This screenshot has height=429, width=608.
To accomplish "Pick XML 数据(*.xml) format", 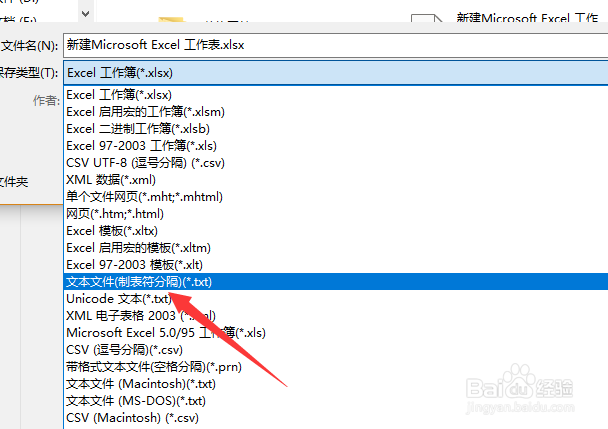I will click(x=336, y=180).
